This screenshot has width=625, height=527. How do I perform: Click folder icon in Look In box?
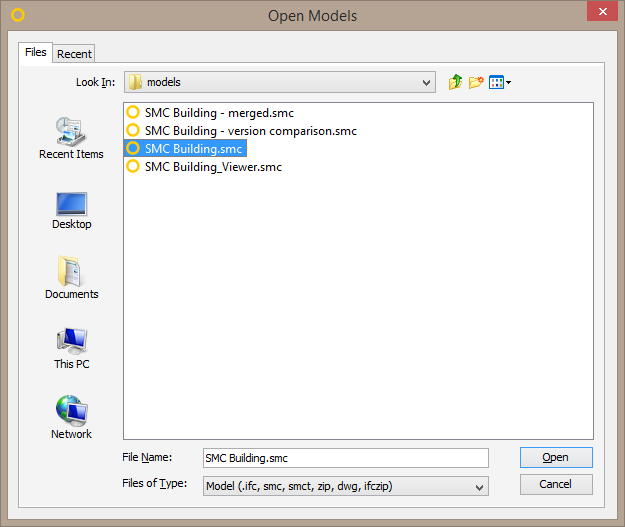[x=135, y=82]
